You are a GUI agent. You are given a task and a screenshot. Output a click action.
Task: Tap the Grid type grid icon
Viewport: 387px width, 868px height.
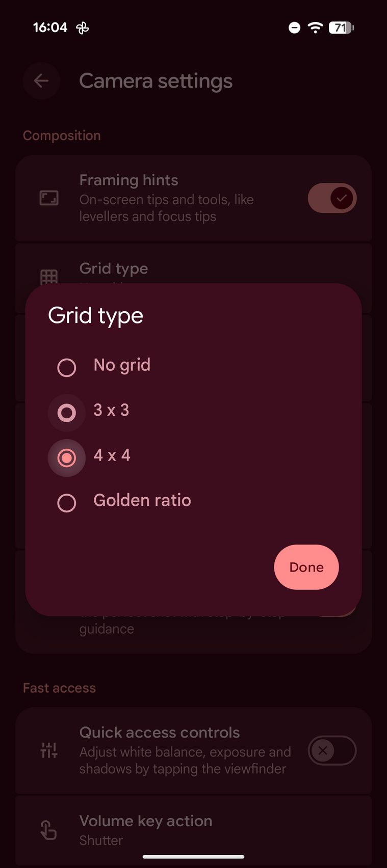pos(49,277)
